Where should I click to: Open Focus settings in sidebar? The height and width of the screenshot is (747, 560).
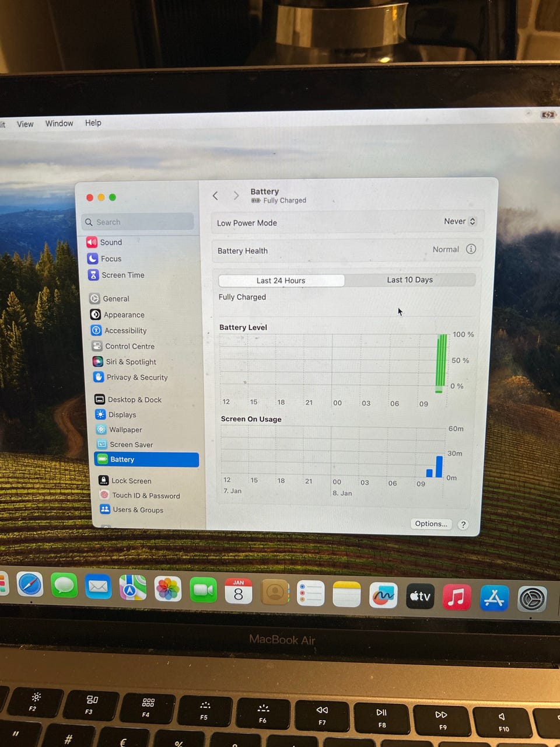point(105,259)
